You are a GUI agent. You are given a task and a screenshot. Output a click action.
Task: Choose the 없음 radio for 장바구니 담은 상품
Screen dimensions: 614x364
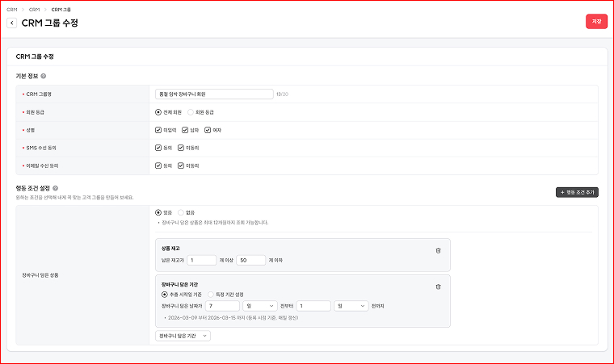(181, 212)
